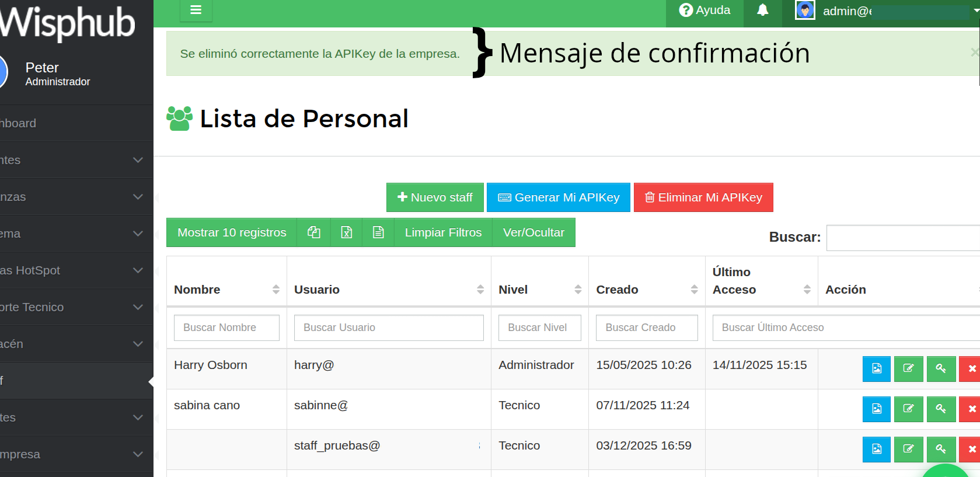Screen dimensions: 980x477
Task: Click Generar Mi APIKey button
Action: [559, 197]
